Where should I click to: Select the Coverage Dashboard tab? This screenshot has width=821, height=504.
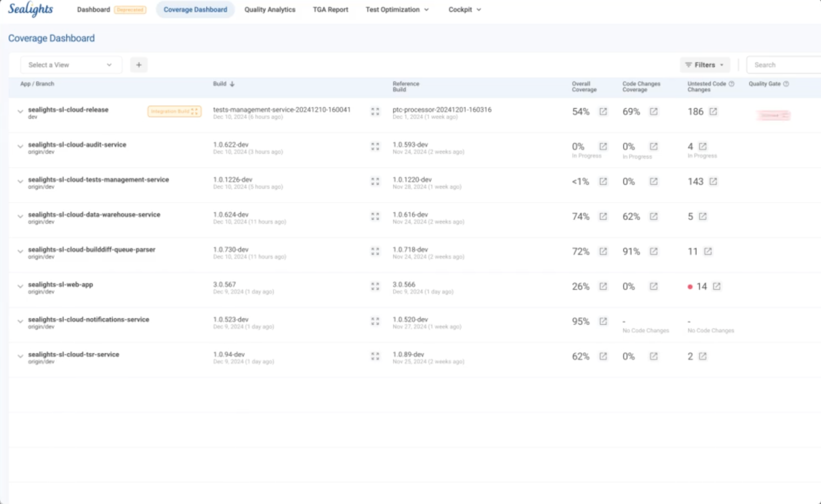pyautogui.click(x=195, y=10)
